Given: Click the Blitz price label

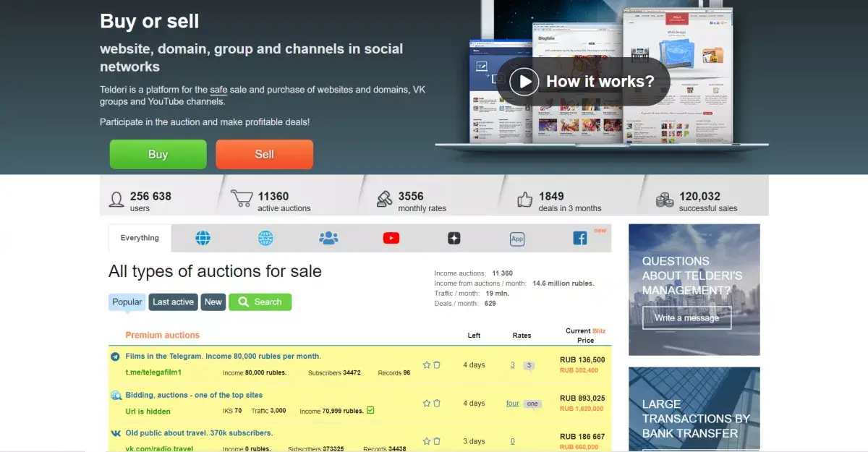Looking at the screenshot, I should (x=599, y=331).
